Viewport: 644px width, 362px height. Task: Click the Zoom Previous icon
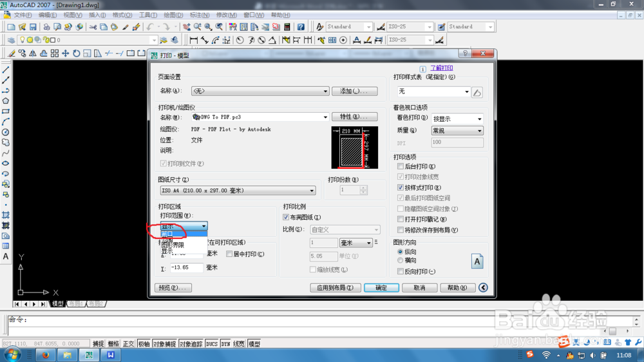pyautogui.click(x=220, y=26)
